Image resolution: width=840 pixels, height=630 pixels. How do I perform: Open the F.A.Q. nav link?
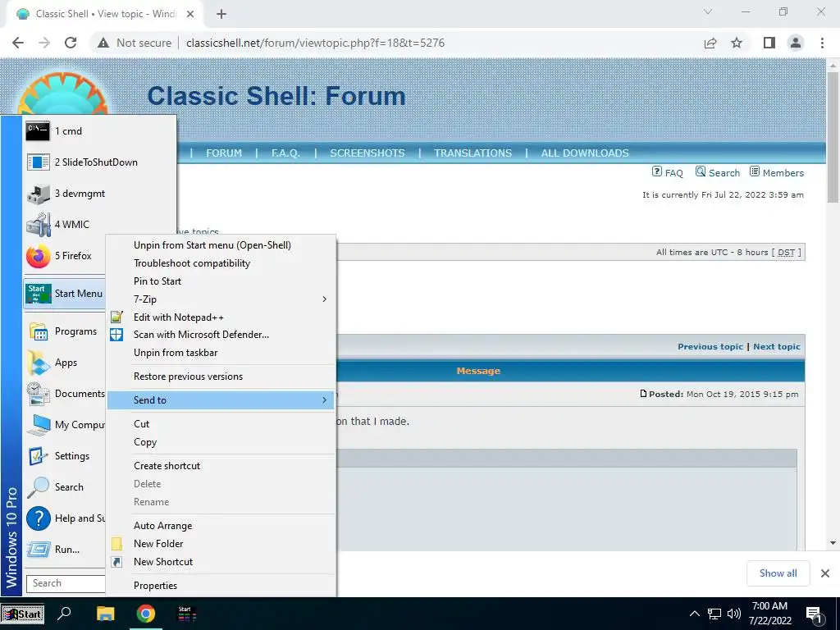tap(285, 153)
